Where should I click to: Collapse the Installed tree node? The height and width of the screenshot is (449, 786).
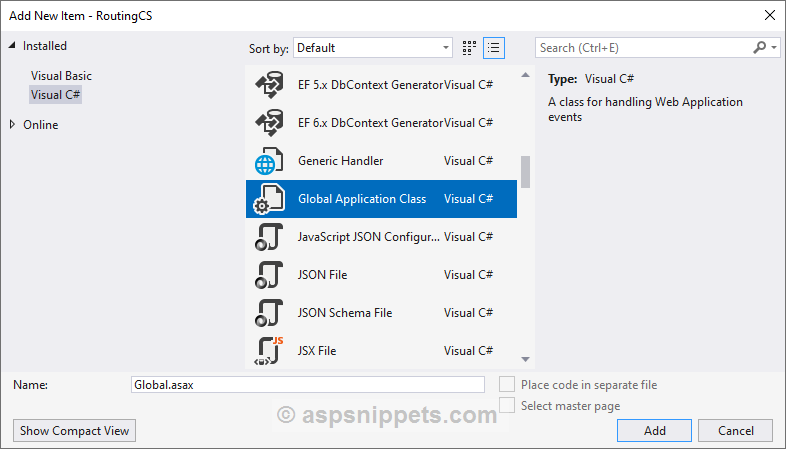tap(12, 45)
